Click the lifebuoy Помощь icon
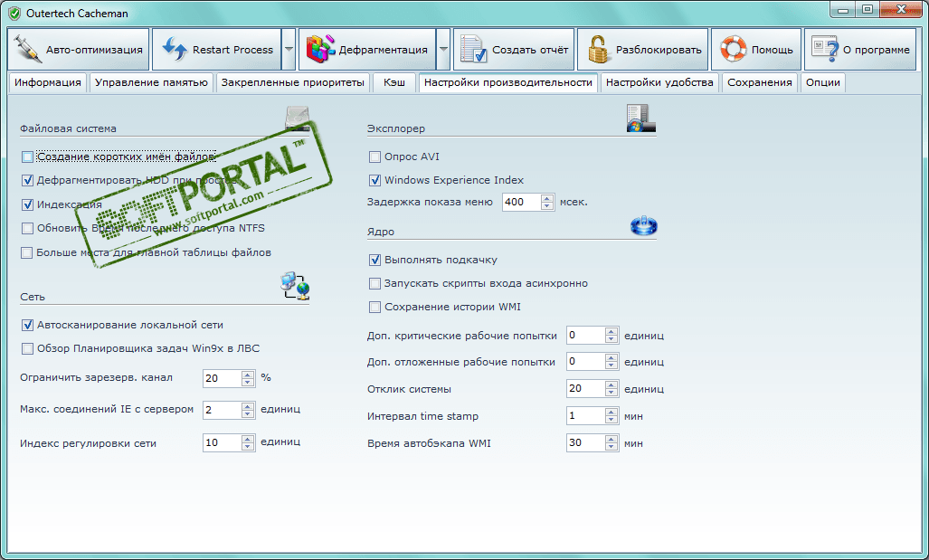 point(733,49)
